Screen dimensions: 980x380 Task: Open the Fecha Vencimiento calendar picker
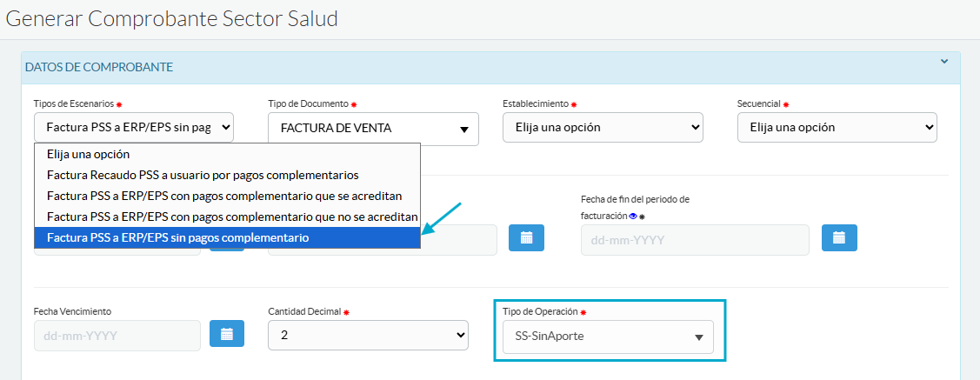tap(226, 334)
